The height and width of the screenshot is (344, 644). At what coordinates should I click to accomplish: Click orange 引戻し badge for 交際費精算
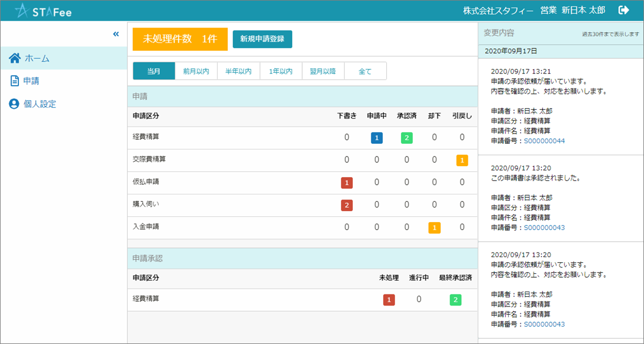coord(462,160)
